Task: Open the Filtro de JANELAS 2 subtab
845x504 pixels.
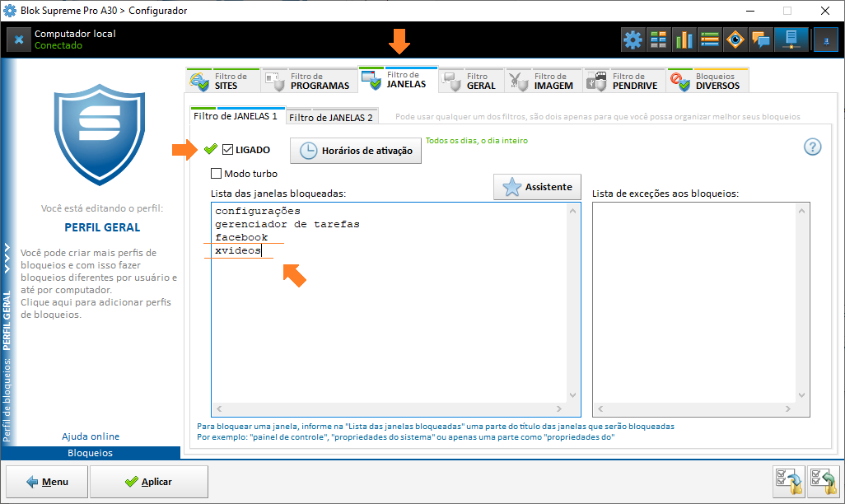Action: (330, 118)
